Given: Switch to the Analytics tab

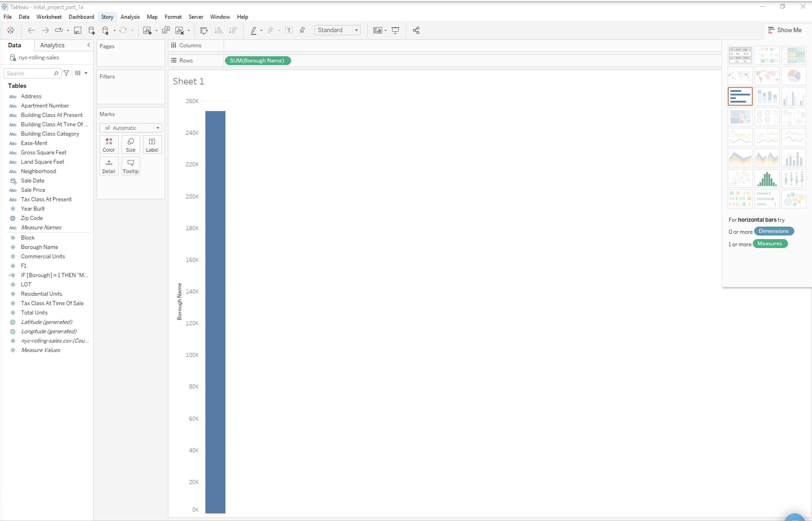Looking at the screenshot, I should pos(52,45).
